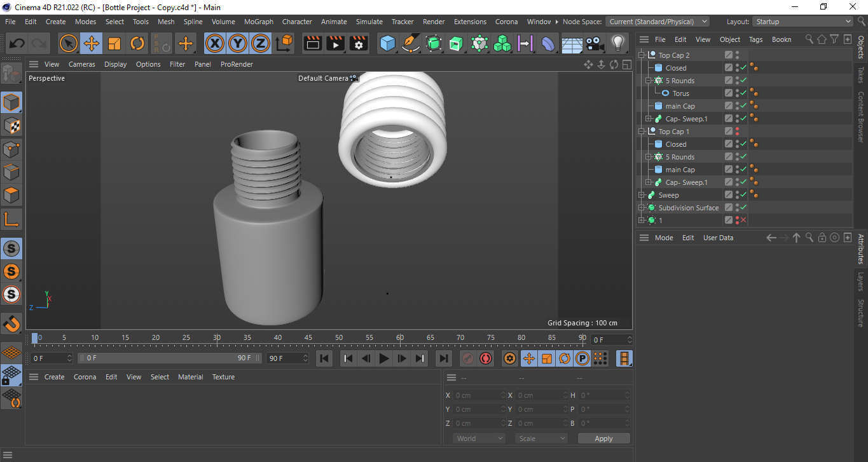Open the MoGraph menu

(258, 22)
